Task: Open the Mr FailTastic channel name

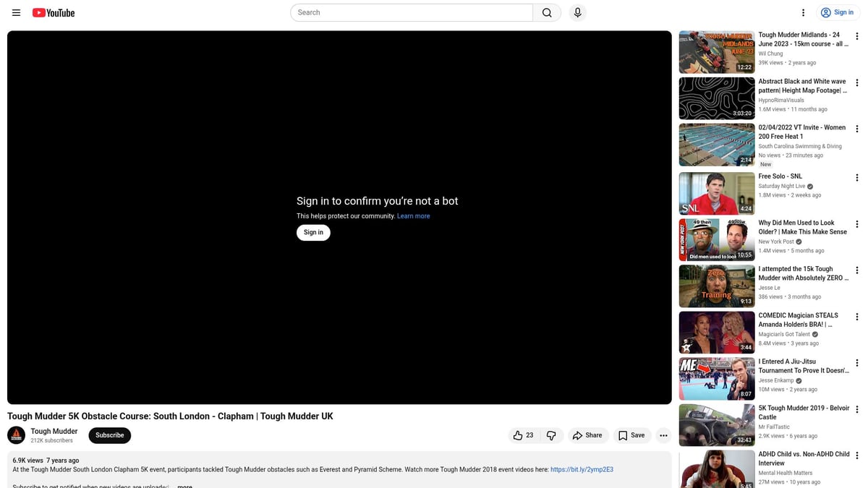Action: click(775, 427)
